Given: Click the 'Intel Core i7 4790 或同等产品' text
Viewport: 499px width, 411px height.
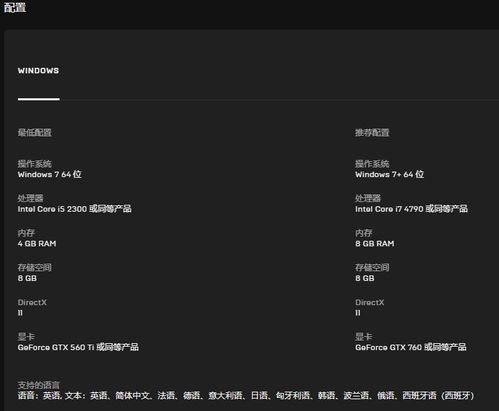Looking at the screenshot, I should point(411,209).
